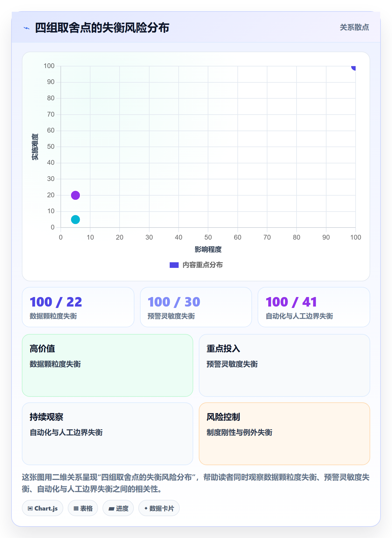
Task: Click the purple scatter point at 20
Action: (75, 195)
